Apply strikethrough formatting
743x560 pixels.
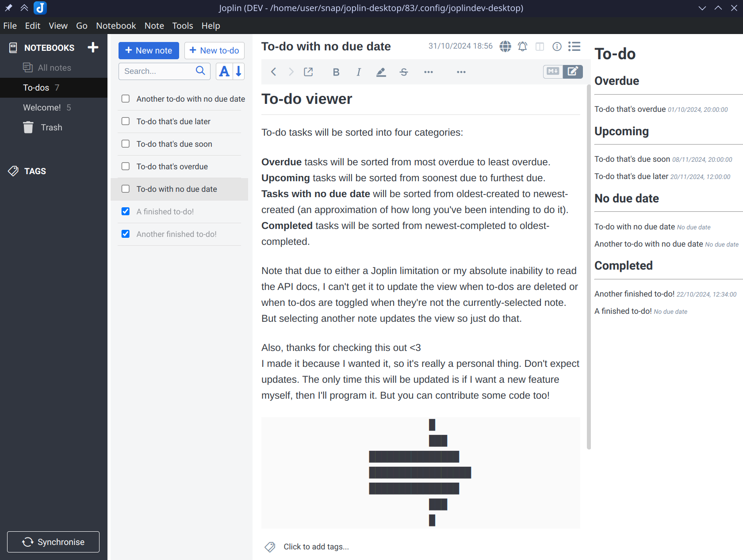click(x=403, y=72)
